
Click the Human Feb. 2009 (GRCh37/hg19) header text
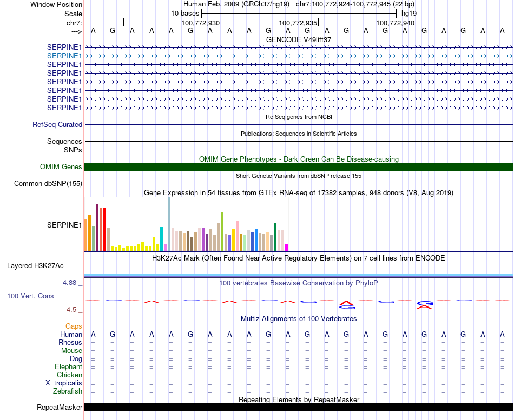236,4
